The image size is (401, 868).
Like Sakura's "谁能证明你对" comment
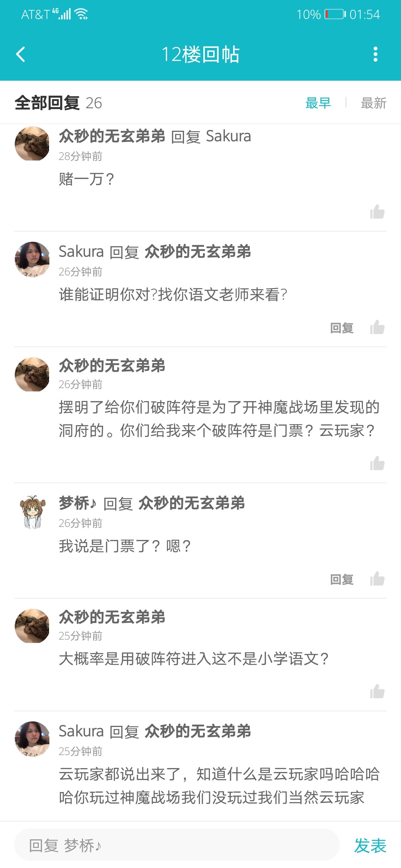coord(377,327)
